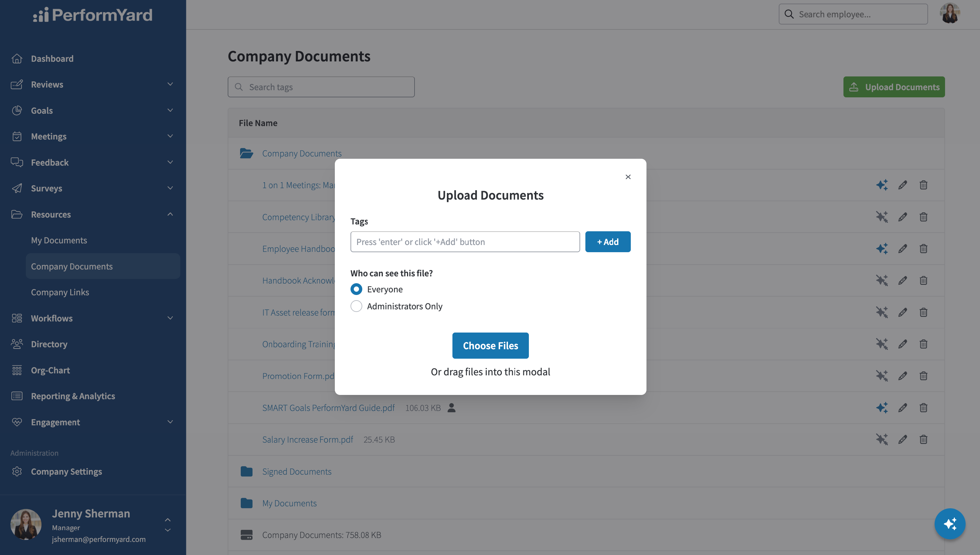Click the Company Settings gear icon
This screenshot has width=980, height=555.
(x=17, y=471)
